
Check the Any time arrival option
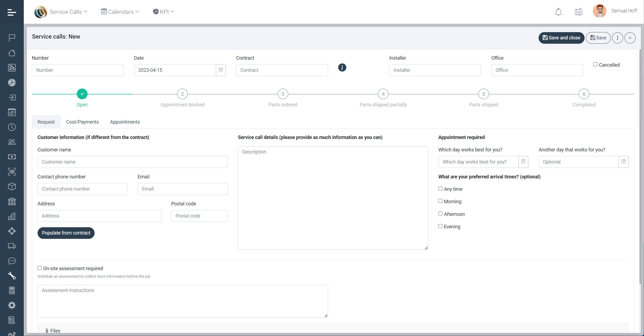[440, 189]
